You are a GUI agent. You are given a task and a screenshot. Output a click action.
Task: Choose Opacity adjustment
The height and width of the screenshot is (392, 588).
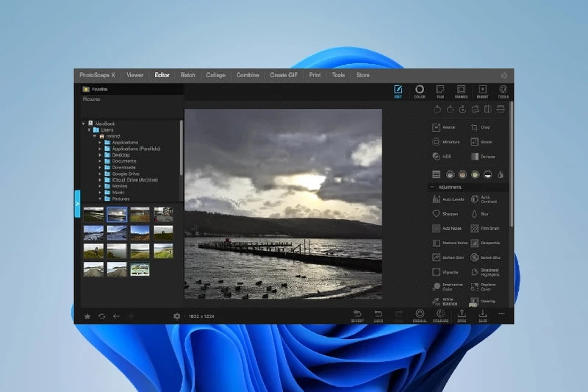point(483,302)
